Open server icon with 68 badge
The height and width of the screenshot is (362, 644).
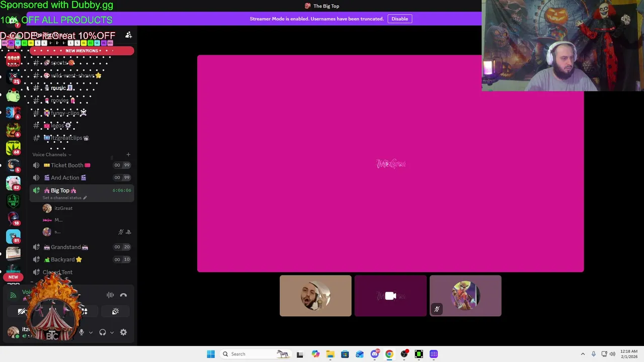pyautogui.click(x=13, y=148)
